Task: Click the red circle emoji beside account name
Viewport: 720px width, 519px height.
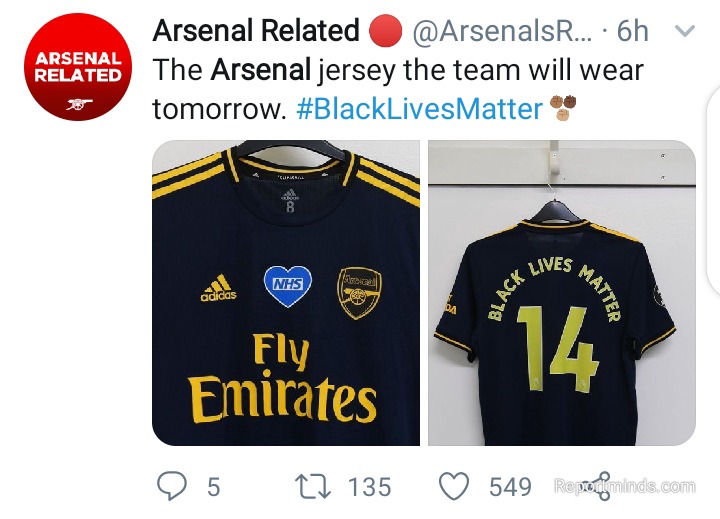Action: 385,32
